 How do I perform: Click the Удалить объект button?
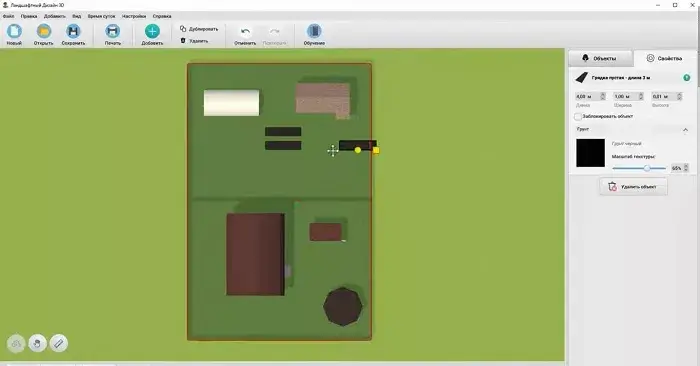coord(633,187)
